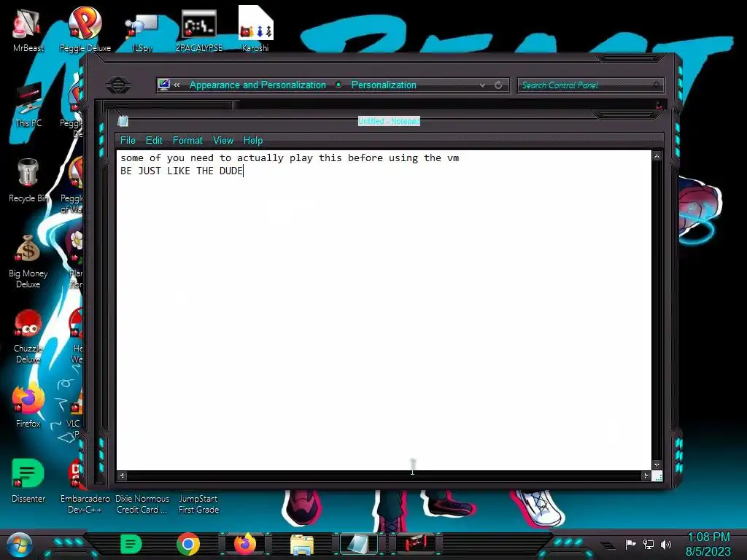747x560 pixels.
Task: Refresh the Control Panel window
Action: [x=498, y=85]
